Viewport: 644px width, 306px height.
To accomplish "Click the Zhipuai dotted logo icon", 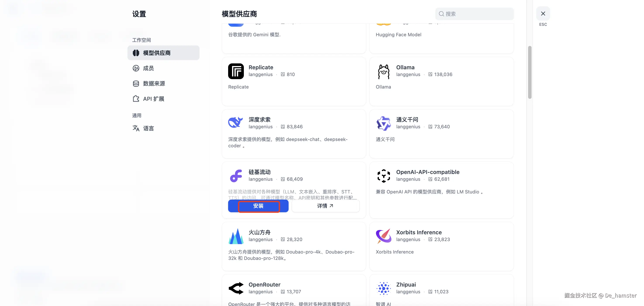I will point(384,288).
